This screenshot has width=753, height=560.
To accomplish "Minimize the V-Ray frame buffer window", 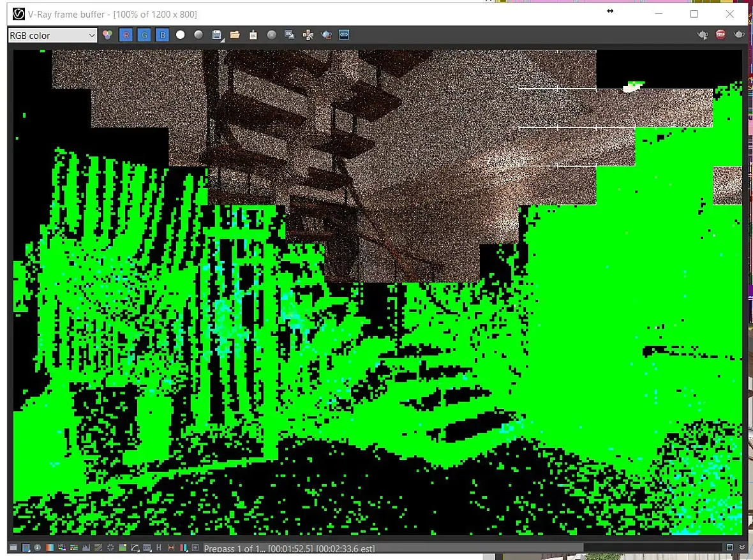I will point(659,14).
